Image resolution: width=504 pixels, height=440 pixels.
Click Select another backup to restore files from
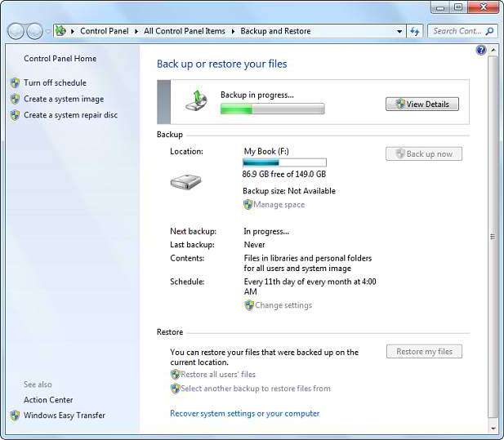pyautogui.click(x=256, y=389)
